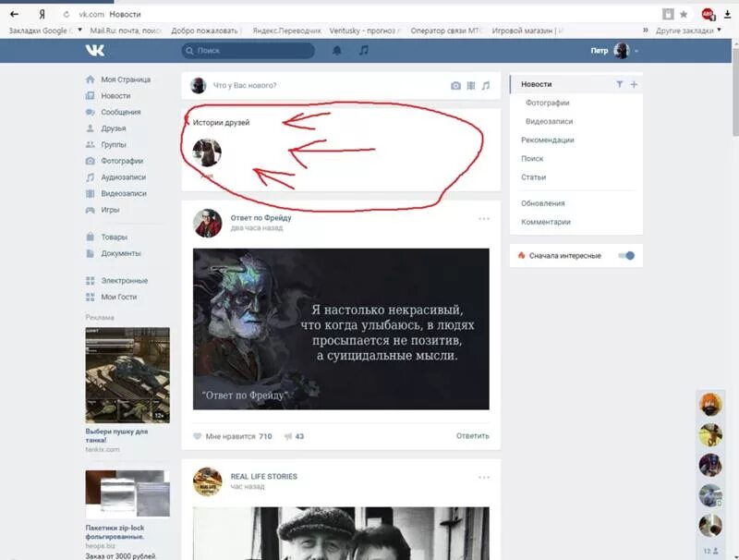Open the friend's story avatar
739x560 pixels.
click(207, 152)
